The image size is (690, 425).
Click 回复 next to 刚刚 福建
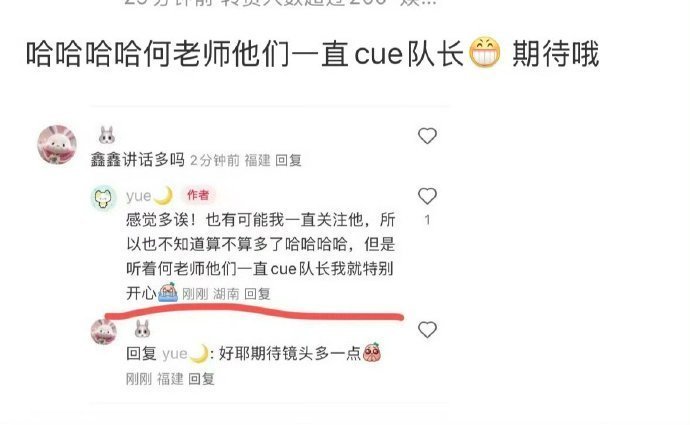pos(202,379)
